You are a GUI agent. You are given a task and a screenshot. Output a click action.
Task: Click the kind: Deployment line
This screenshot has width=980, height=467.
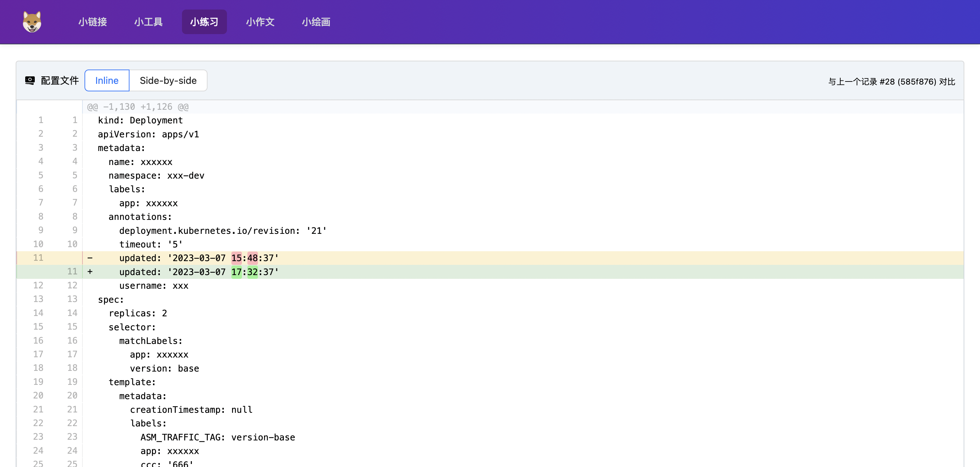[x=140, y=120]
